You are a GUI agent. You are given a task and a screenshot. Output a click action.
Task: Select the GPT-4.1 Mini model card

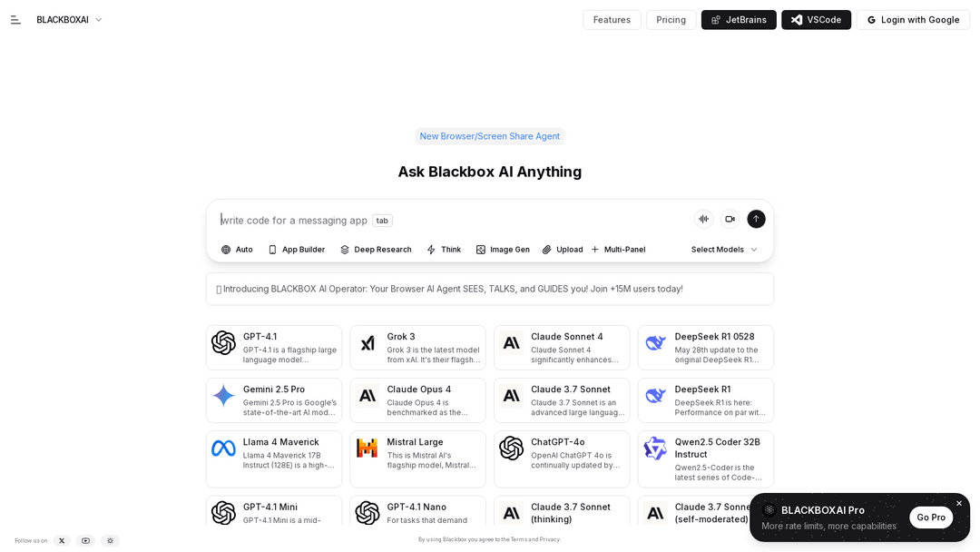click(x=274, y=511)
